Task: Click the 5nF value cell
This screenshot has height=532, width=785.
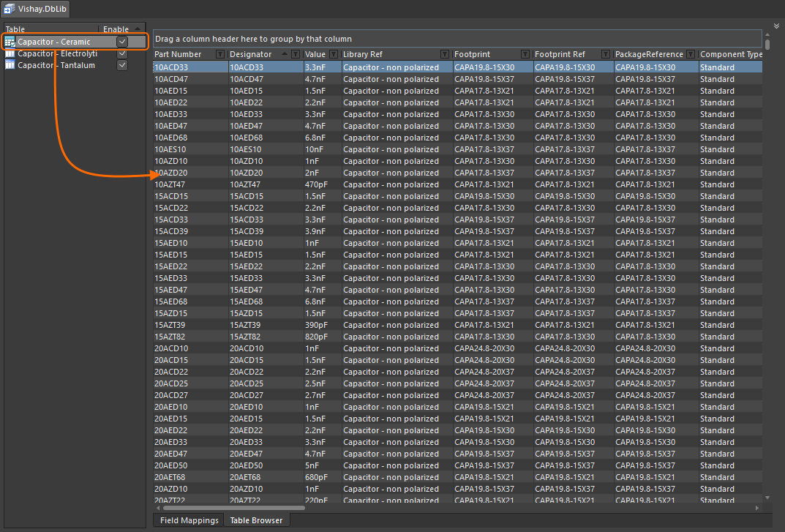Action: pyautogui.click(x=323, y=465)
